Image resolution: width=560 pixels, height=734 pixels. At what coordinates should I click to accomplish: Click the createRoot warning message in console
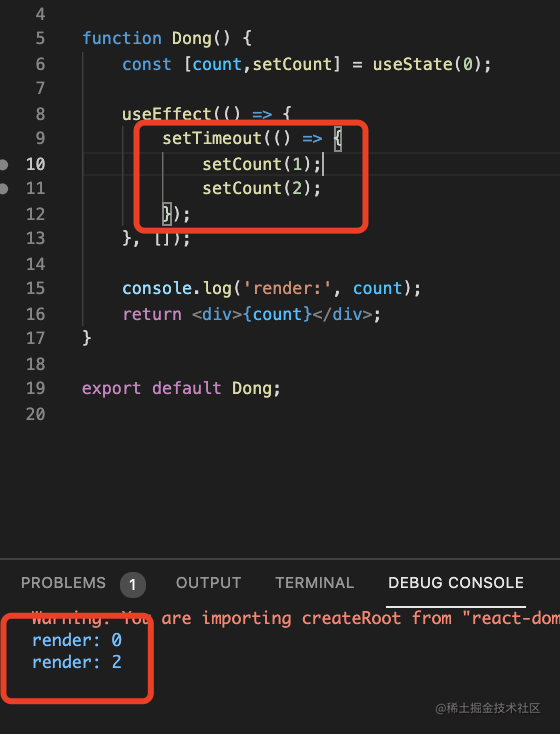tap(295, 618)
